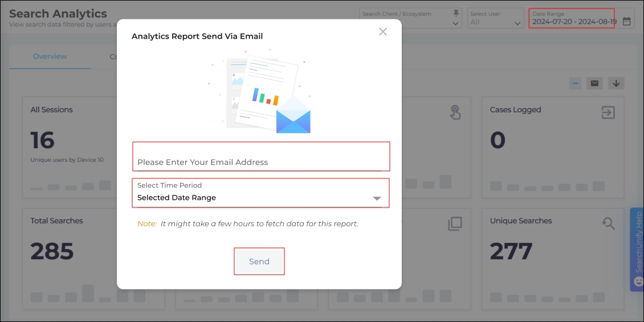Click the stacked-pages copy icon
The width and height of the screenshot is (644, 322).
455,224
